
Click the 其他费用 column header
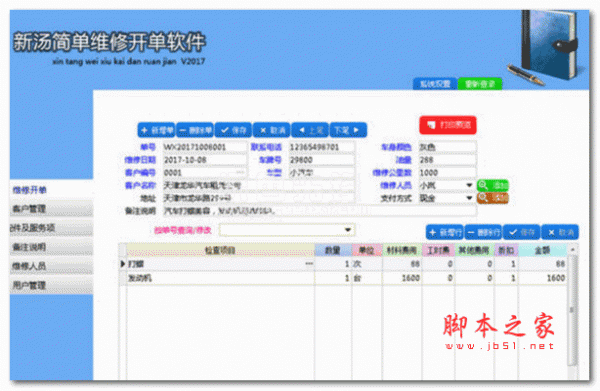pos(474,250)
